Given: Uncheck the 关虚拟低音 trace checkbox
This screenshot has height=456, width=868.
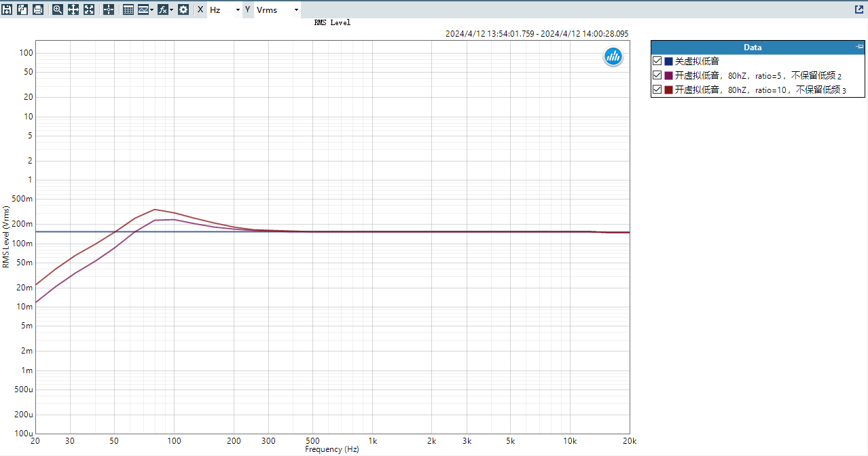Looking at the screenshot, I should (657, 61).
